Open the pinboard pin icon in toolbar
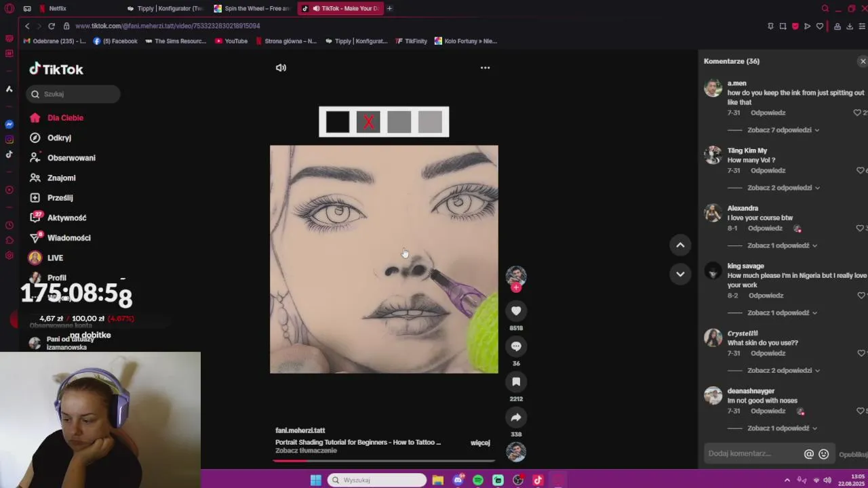Screen dimensions: 868x488 coord(770,26)
